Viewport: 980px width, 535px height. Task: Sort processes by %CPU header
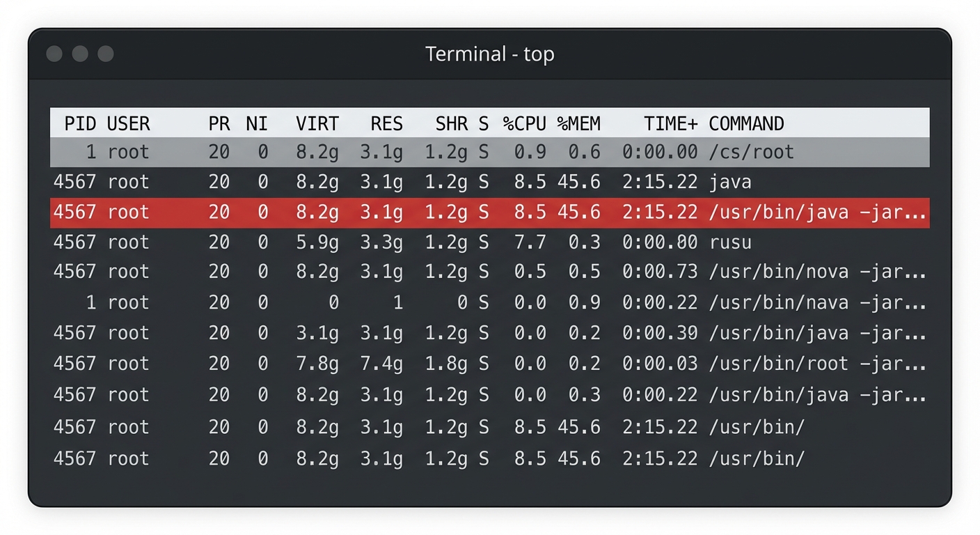(x=525, y=124)
